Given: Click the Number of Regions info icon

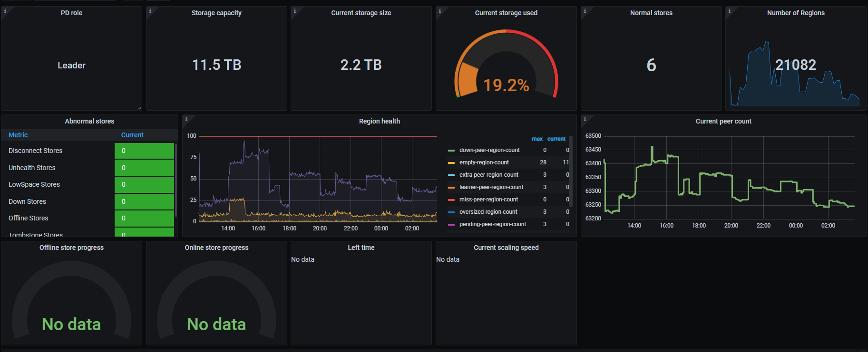Looking at the screenshot, I should [729, 11].
